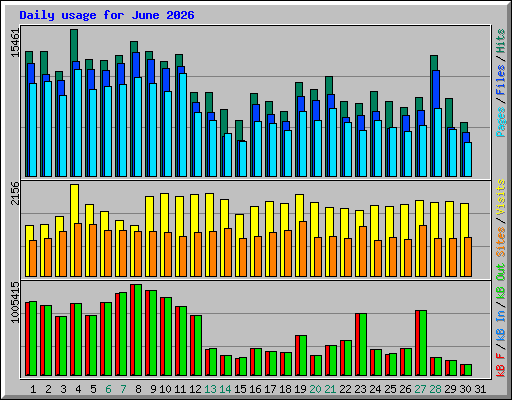Click the bottom axis value 1005415
512x400 pixels.
[x=15, y=302]
